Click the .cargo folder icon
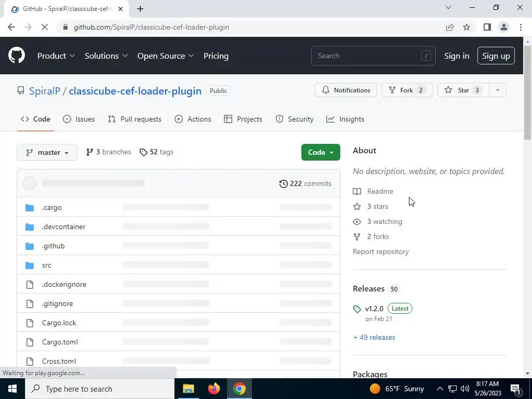The image size is (532, 399). tap(30, 208)
